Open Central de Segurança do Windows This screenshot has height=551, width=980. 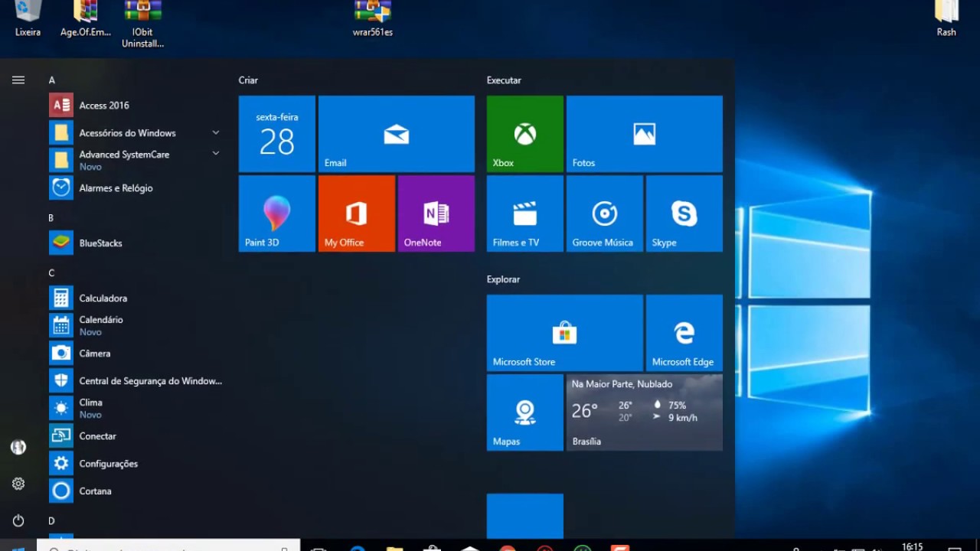135,381
